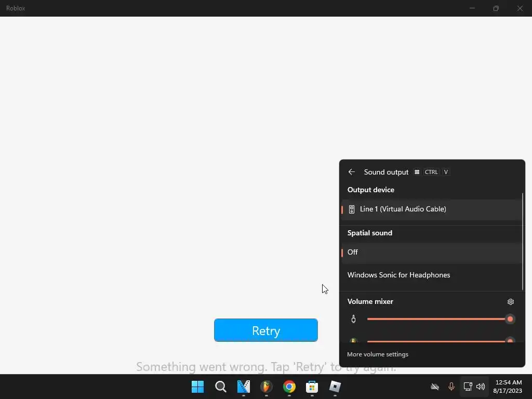Viewport: 532px width, 399px height.
Task: Click the "Volume mixer" heading text
Action: (370, 302)
